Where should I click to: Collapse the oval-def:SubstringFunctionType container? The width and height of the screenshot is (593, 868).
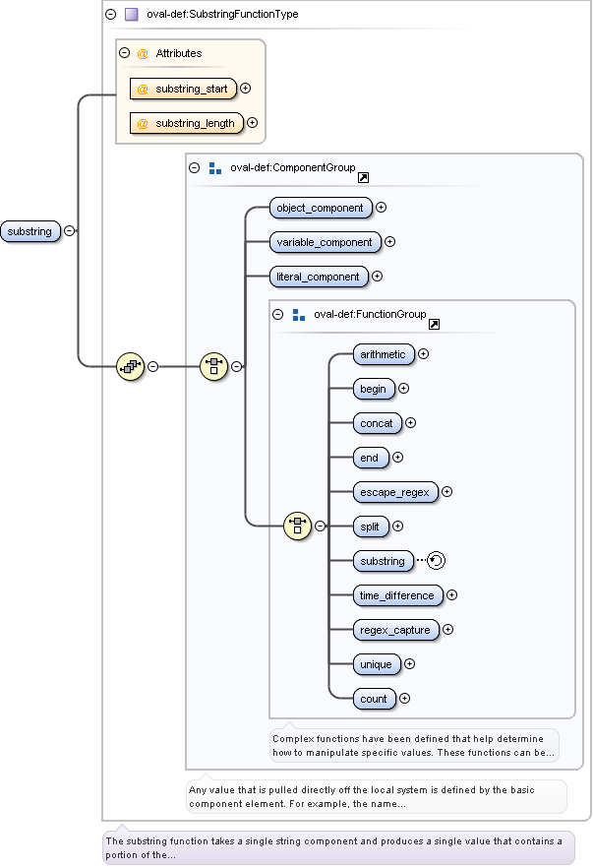(110, 15)
